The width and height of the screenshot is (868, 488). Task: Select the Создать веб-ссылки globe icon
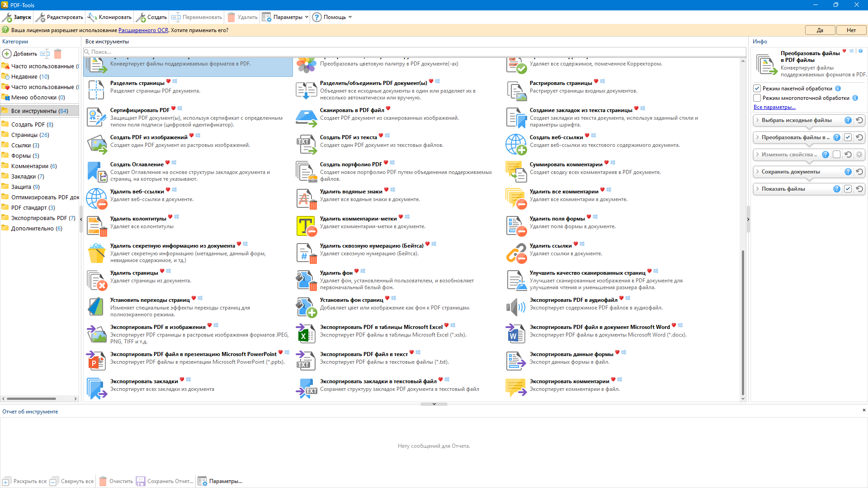(516, 144)
